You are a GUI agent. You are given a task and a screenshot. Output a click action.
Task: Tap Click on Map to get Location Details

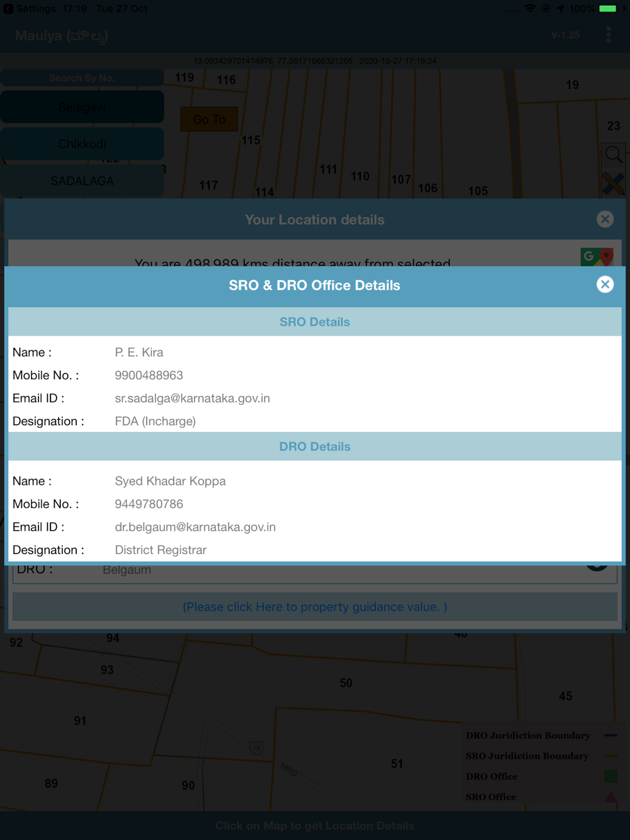click(315, 826)
